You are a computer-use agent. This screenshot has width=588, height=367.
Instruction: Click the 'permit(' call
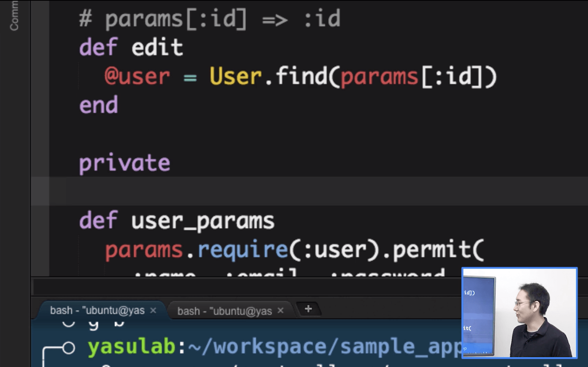click(438, 250)
